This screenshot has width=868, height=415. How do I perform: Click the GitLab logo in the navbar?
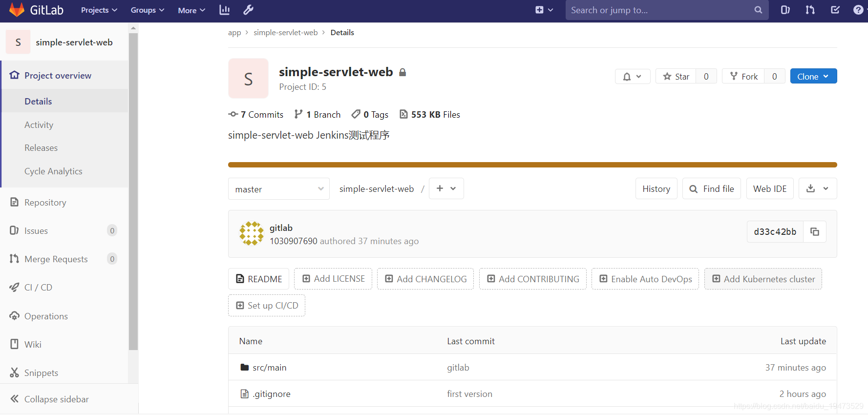(36, 10)
